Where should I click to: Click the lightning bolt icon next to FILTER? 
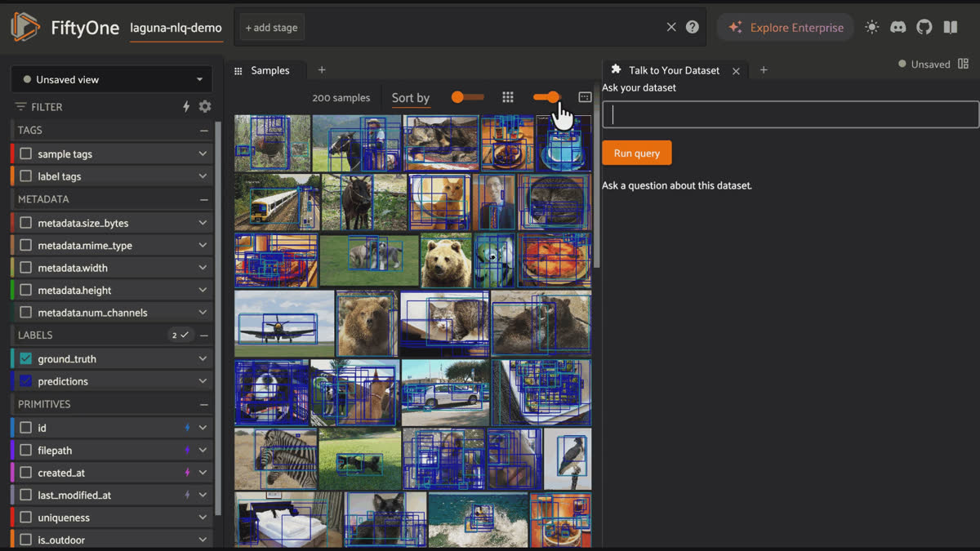pyautogui.click(x=186, y=107)
